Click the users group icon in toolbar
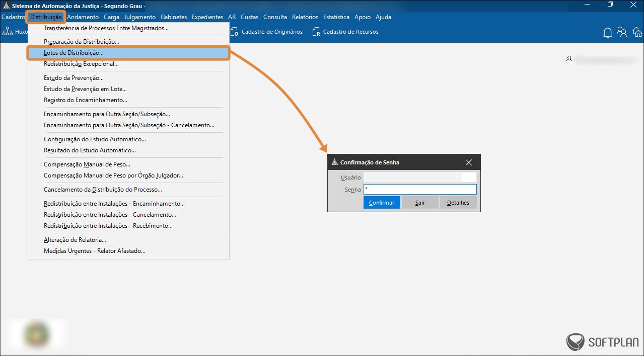The height and width of the screenshot is (356, 644). 622,32
